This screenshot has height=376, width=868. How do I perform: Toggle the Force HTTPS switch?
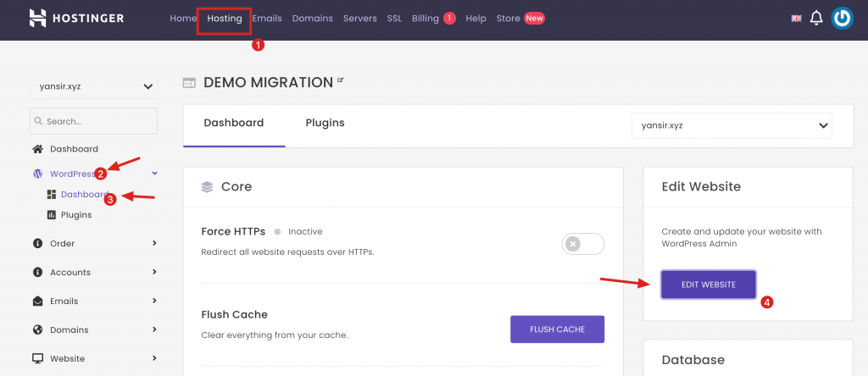tap(582, 244)
